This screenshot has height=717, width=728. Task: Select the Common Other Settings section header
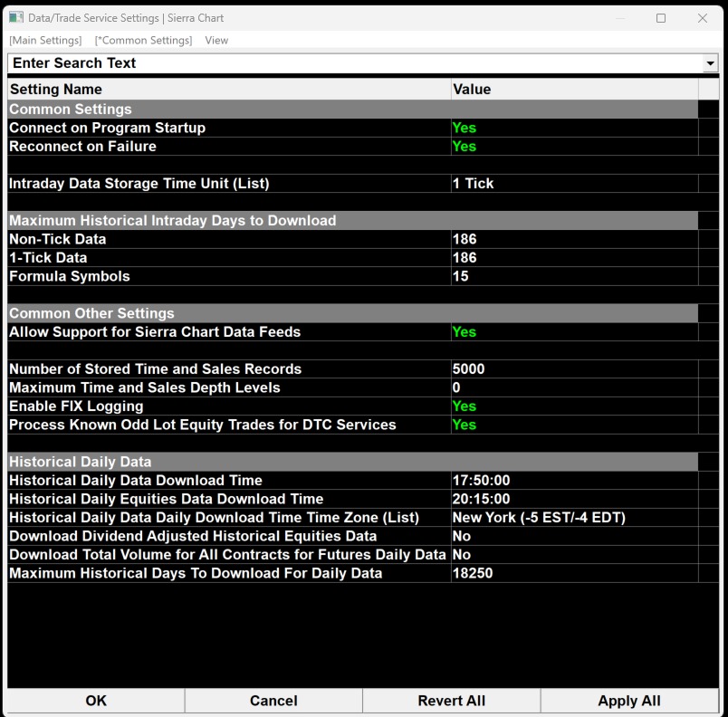[x=353, y=313]
